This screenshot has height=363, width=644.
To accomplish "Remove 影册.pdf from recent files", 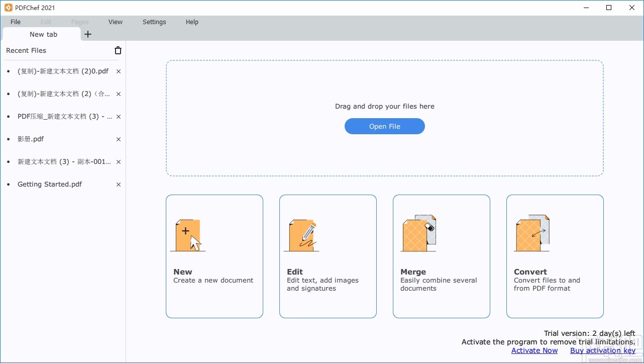I will click(x=119, y=139).
